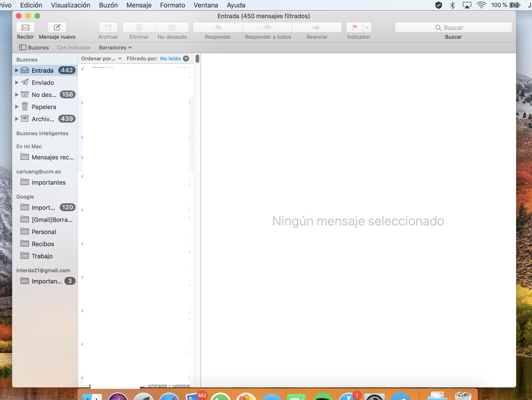The image size is (532, 400).
Task: Click the No leído filter link
Action: (x=170, y=59)
